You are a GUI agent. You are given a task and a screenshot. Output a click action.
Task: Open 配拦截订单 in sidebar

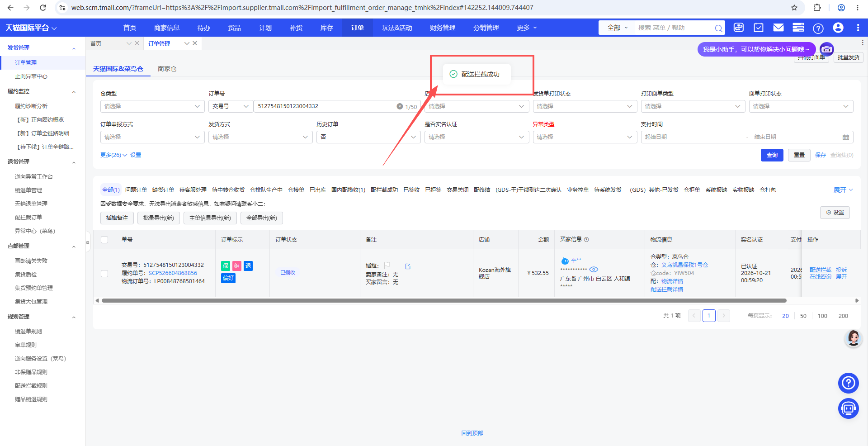pos(28,218)
